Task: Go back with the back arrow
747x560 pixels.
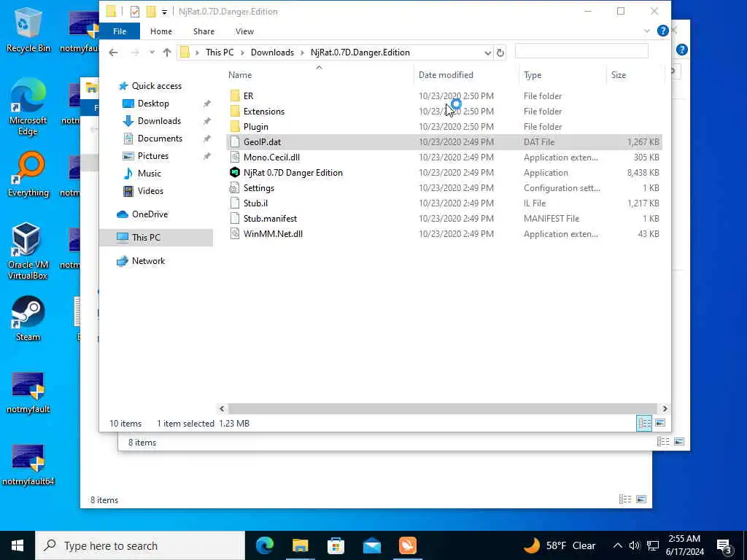Action: (x=113, y=52)
